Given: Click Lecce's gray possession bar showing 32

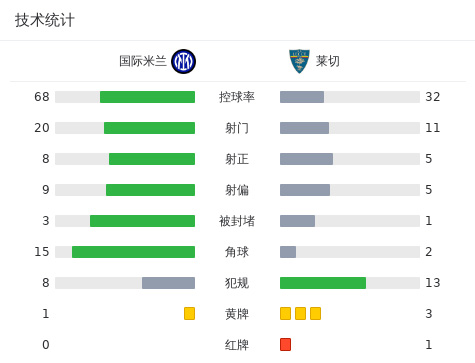Looking at the screenshot, I should (x=302, y=97).
